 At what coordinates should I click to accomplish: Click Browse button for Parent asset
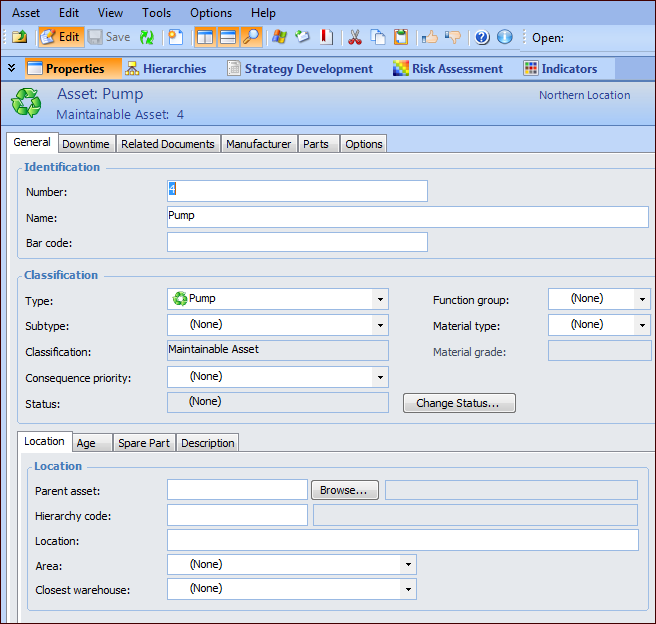click(345, 490)
